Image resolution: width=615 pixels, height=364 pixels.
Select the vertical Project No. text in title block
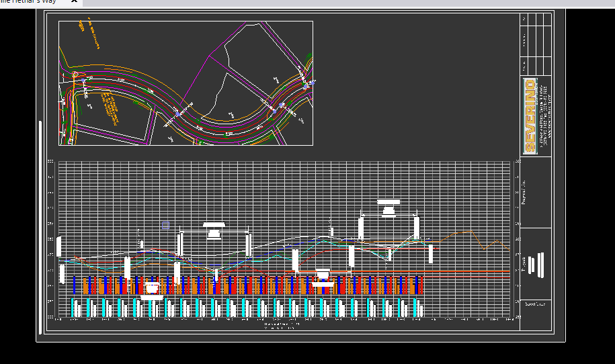pos(524,193)
